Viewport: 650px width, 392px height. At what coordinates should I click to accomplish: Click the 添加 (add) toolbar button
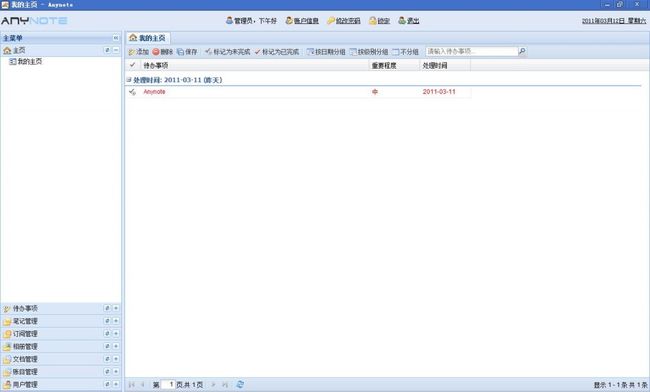[x=138, y=52]
